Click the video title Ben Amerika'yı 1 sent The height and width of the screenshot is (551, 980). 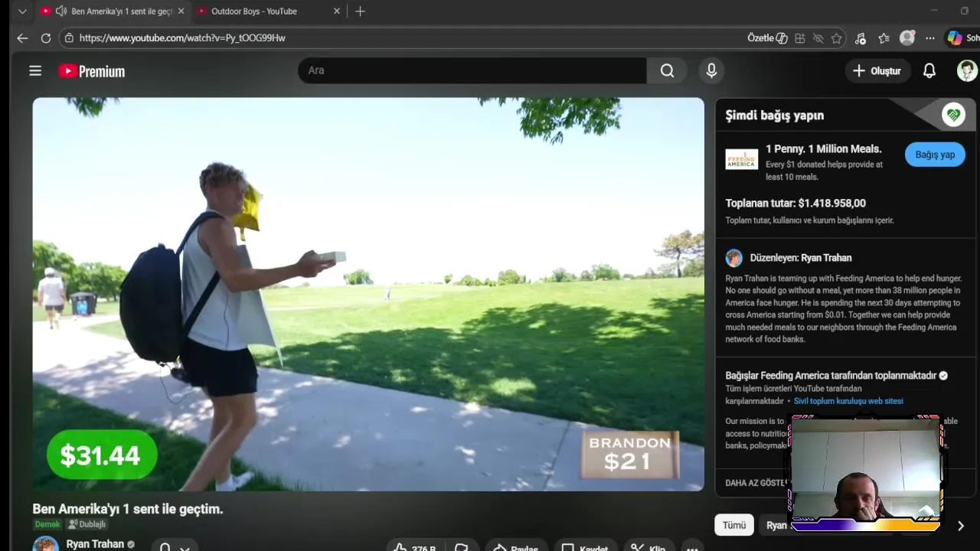[128, 509]
